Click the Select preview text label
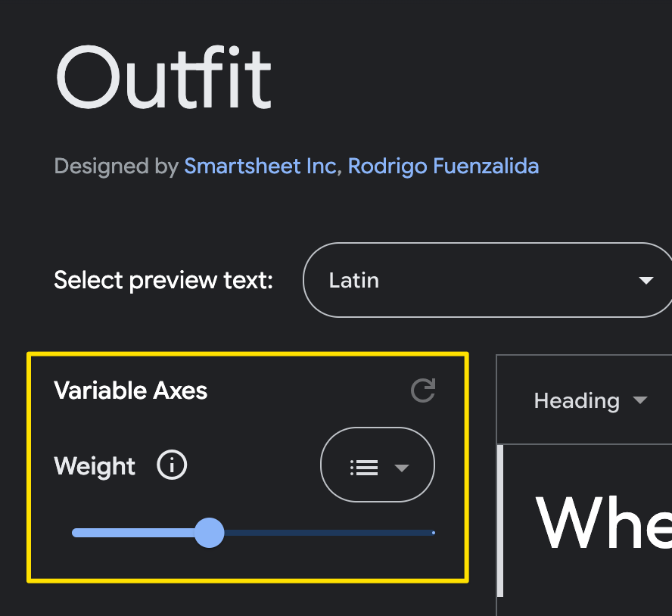The height and width of the screenshot is (616, 672). coord(163,282)
